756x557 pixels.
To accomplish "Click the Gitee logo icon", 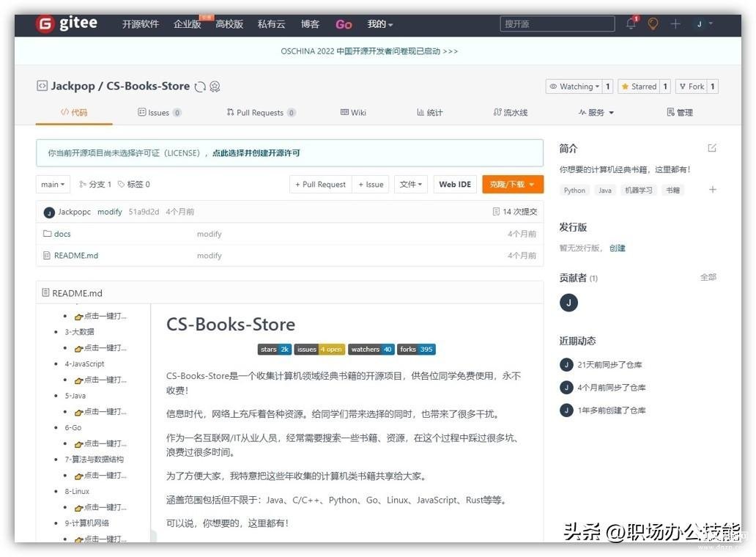I will [45, 23].
